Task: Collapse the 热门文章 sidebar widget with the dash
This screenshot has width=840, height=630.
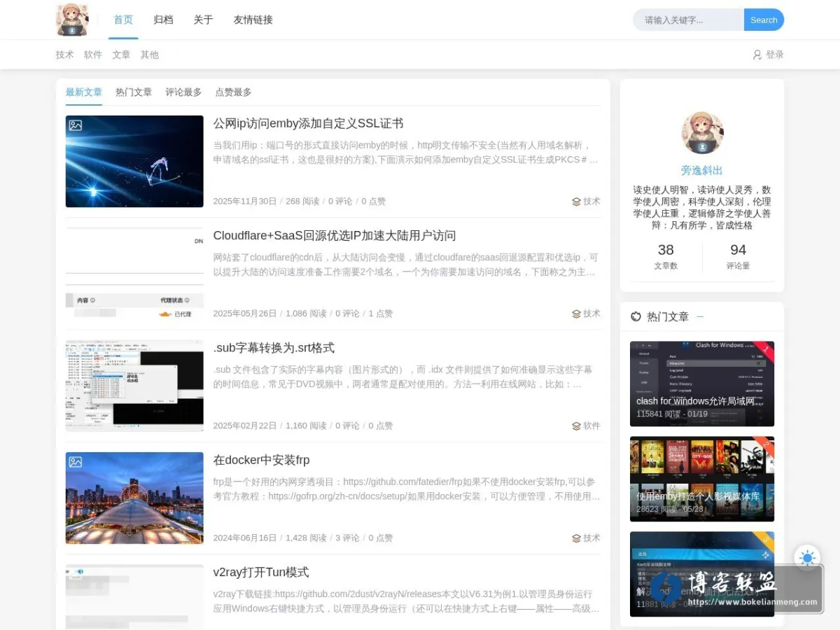Action: pyautogui.click(x=700, y=316)
